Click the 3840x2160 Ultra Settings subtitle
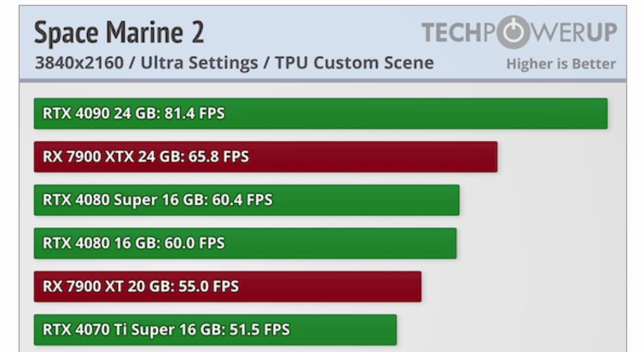This screenshot has height=352, width=644. pyautogui.click(x=234, y=63)
